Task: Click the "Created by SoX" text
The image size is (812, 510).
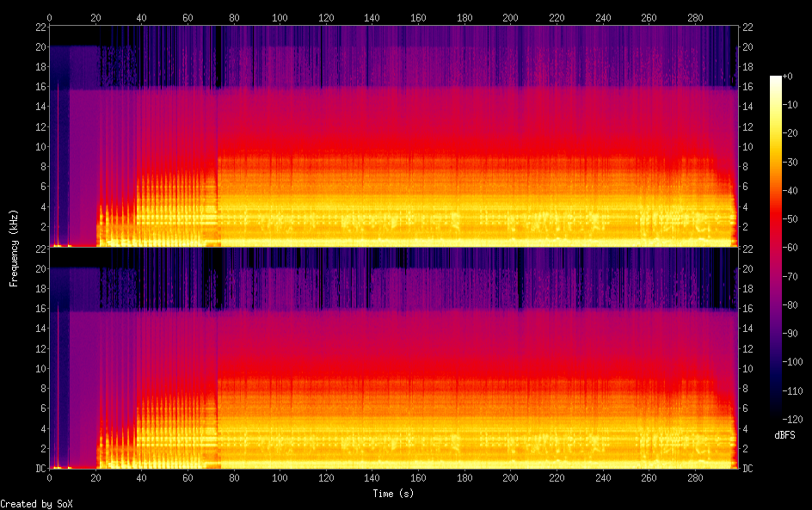Action: (36, 504)
